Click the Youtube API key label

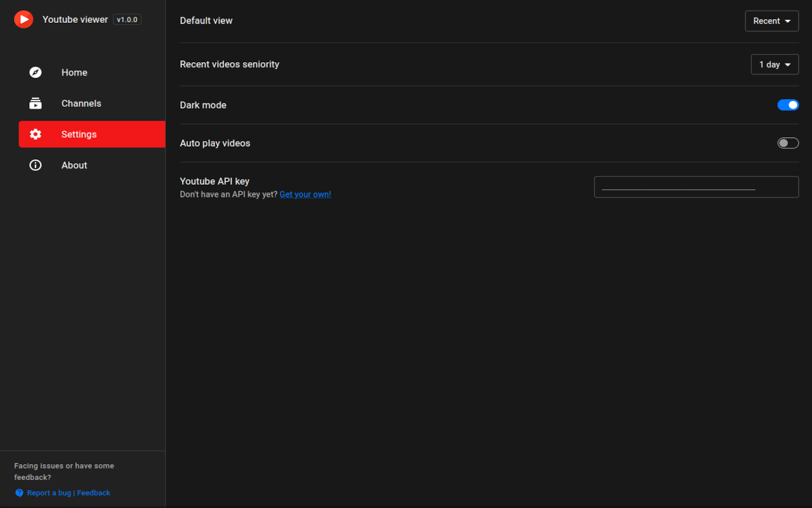click(214, 181)
